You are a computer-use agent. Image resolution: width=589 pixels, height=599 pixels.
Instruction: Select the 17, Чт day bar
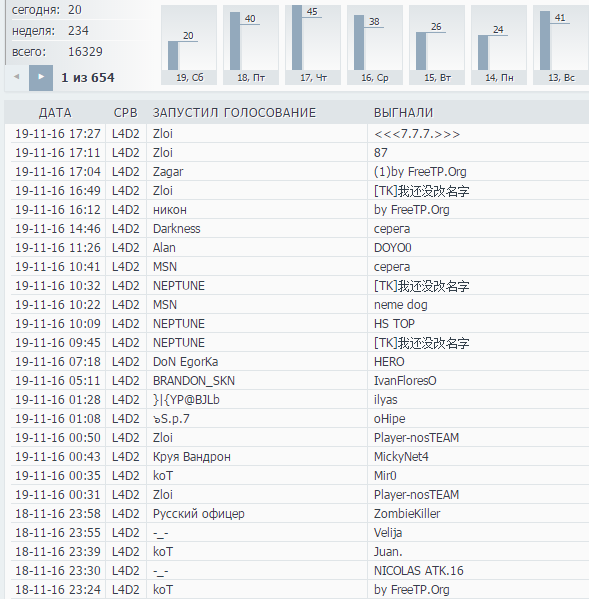(313, 45)
